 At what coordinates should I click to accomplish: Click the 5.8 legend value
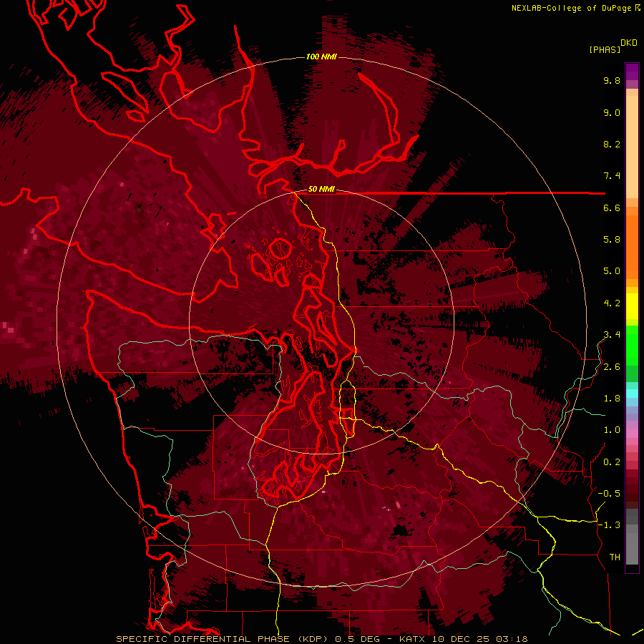[612, 240]
